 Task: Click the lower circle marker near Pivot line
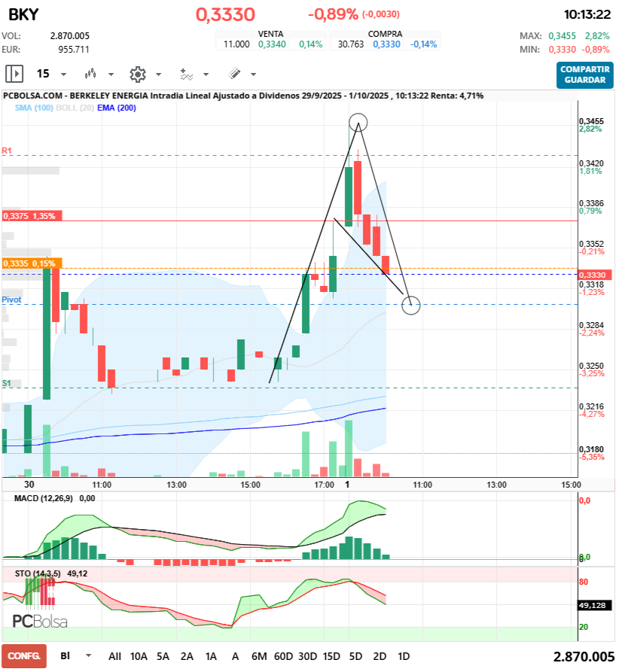tap(411, 305)
